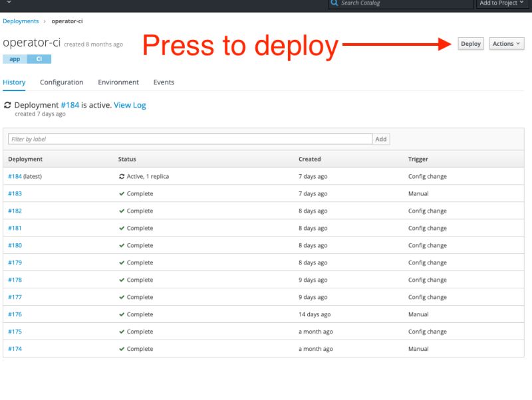Focus the Filter by label field
Screen dimensions: 532x400
click(x=190, y=139)
